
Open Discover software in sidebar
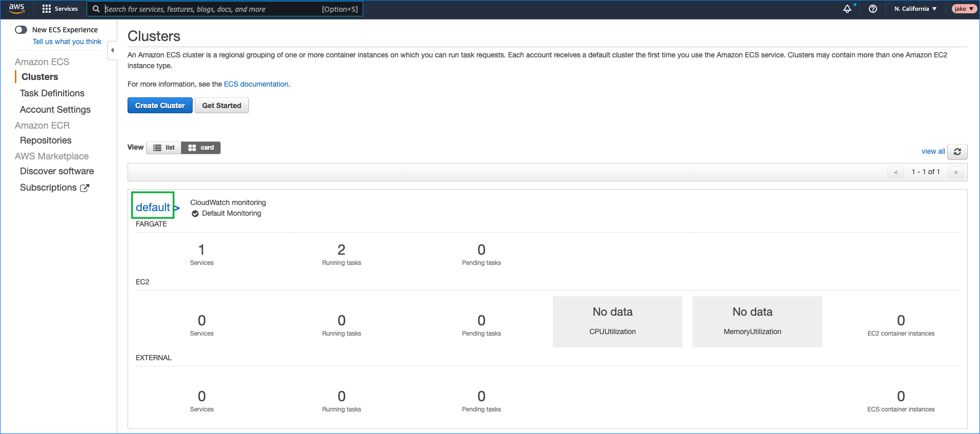(57, 171)
